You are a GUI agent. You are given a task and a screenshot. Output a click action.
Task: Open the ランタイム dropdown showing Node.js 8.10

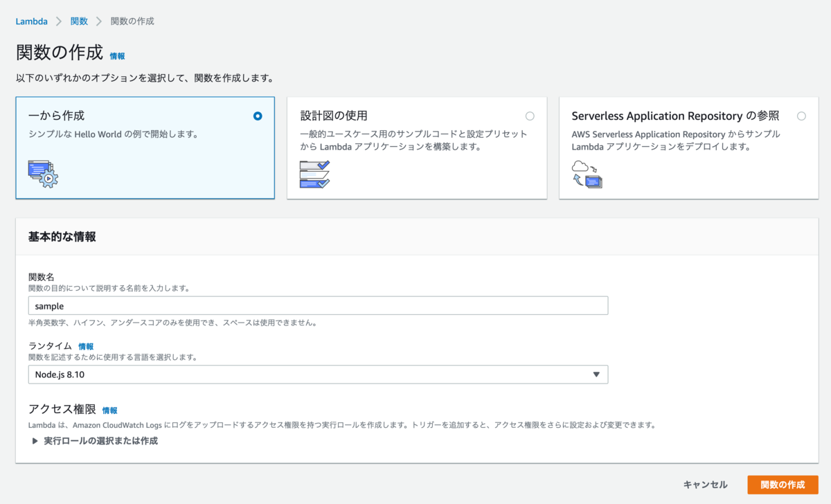tap(319, 374)
